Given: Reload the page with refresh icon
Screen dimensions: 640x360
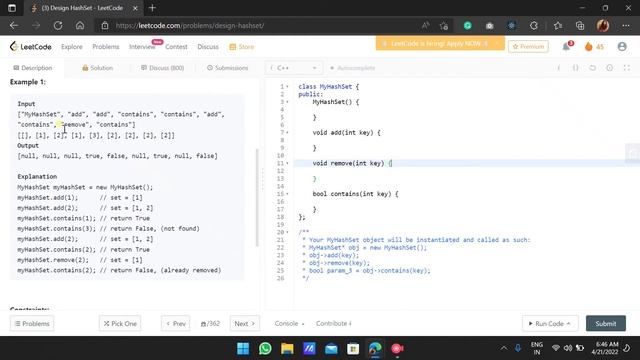Looking at the screenshot, I should 58,25.
